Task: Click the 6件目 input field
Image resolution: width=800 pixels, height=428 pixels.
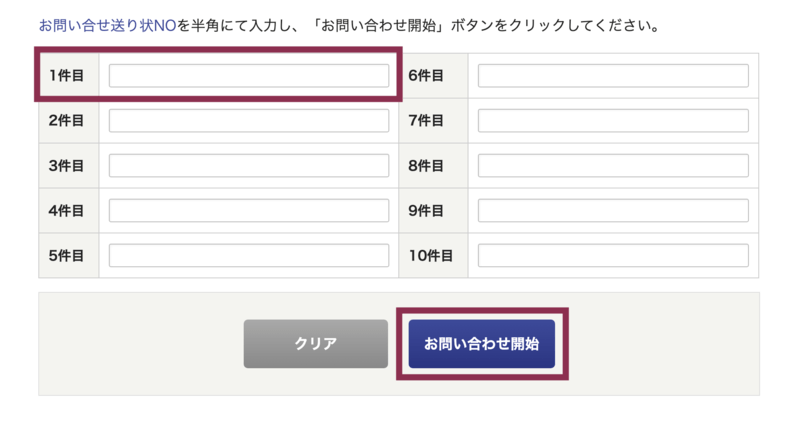Action: (x=613, y=76)
